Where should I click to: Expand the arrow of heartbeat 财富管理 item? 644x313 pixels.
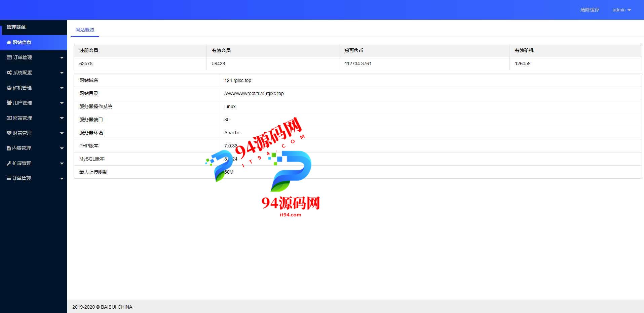(62, 133)
